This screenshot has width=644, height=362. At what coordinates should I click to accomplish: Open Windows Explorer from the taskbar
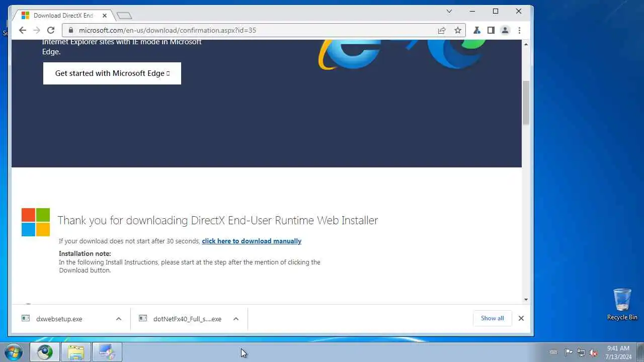click(x=76, y=352)
